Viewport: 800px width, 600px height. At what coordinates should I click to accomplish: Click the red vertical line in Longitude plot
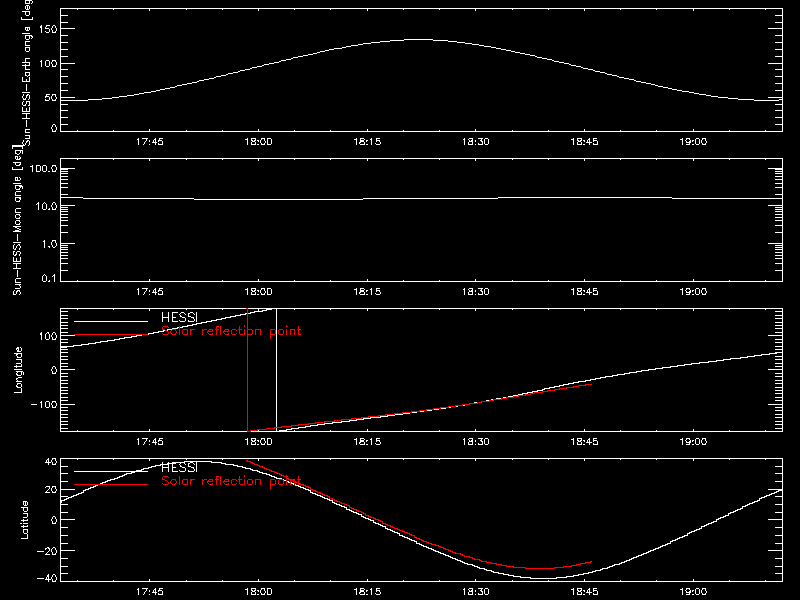click(247, 370)
